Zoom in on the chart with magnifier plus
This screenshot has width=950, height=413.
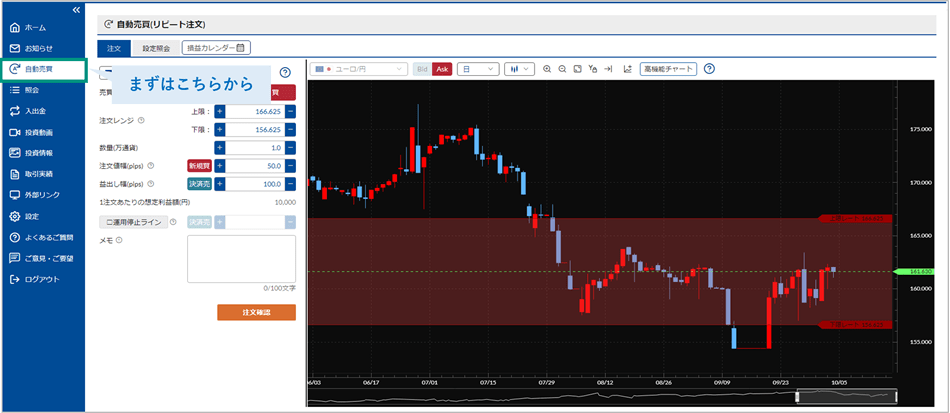point(549,69)
